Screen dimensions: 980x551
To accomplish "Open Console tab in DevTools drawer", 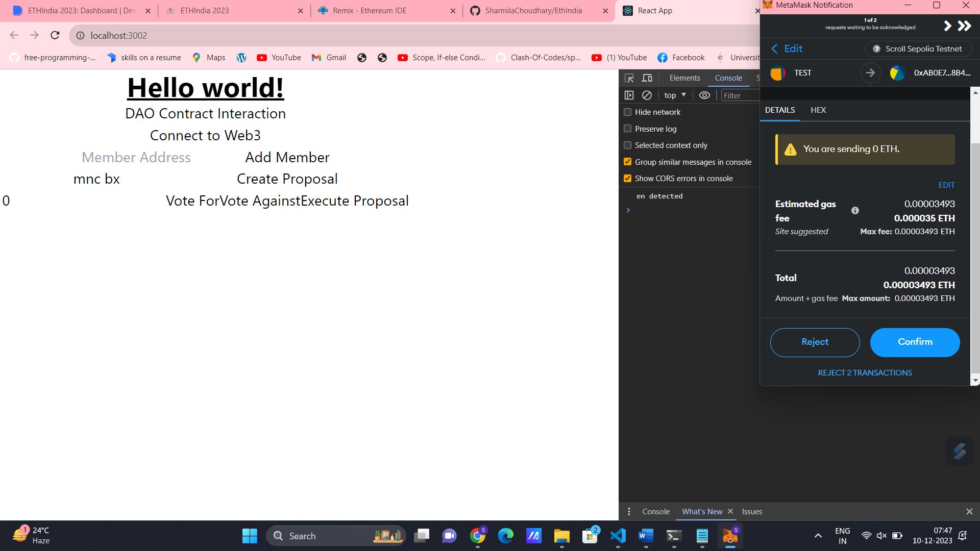I will 655,511.
